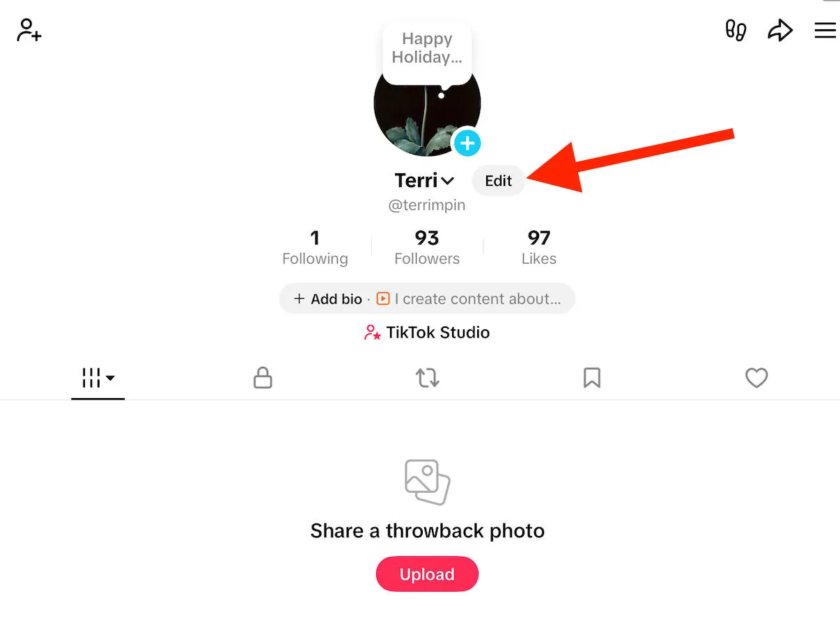Tap the share profile arrow icon

pos(780,31)
